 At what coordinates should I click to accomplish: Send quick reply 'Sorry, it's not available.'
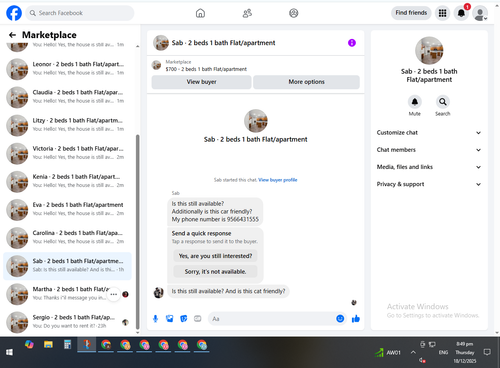click(x=215, y=272)
